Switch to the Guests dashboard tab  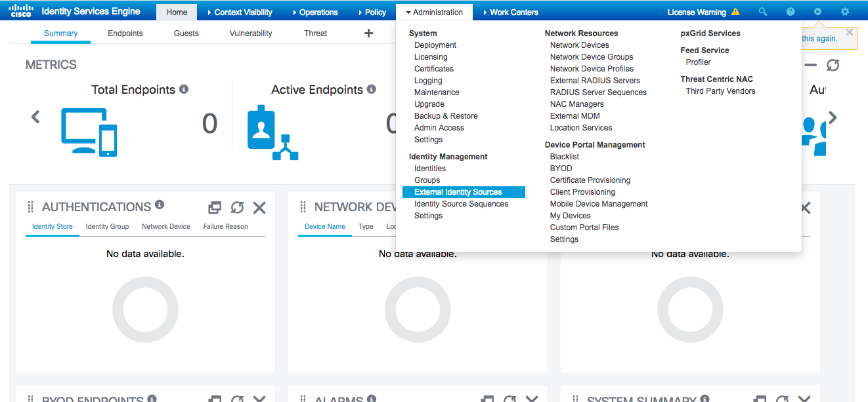point(186,33)
